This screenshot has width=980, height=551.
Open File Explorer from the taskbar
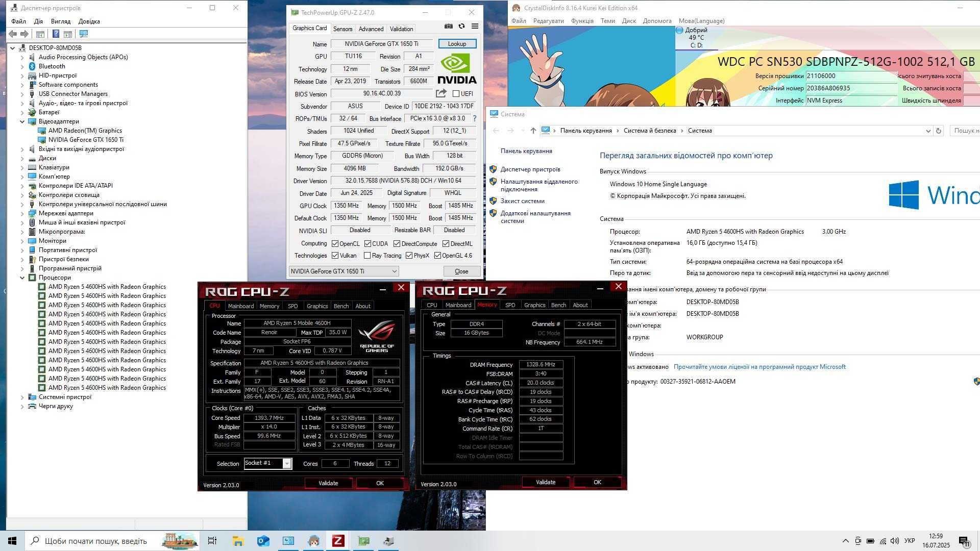(x=238, y=541)
